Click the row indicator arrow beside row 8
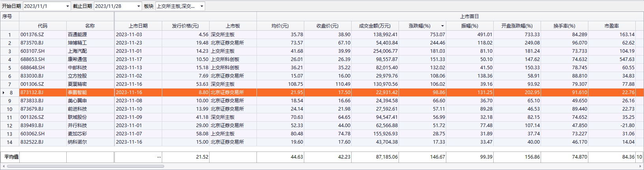Viewport: 644px width, 170px height. pyautogui.click(x=4, y=92)
